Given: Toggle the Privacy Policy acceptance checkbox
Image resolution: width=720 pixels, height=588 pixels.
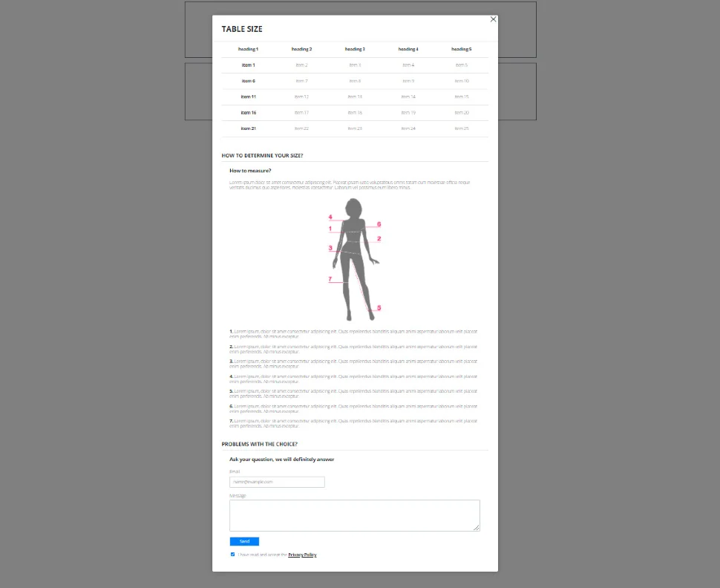Looking at the screenshot, I should 233,555.
